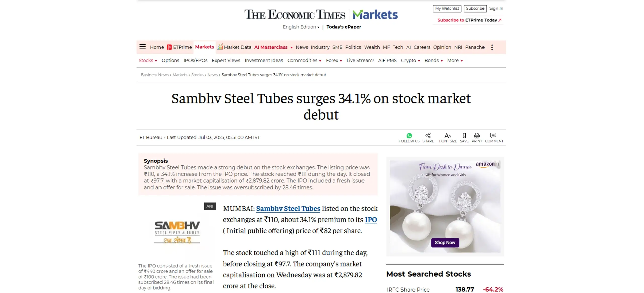644x293 pixels.
Task: Open the Sambhv Steel Tubes article link
Action: [288, 209]
